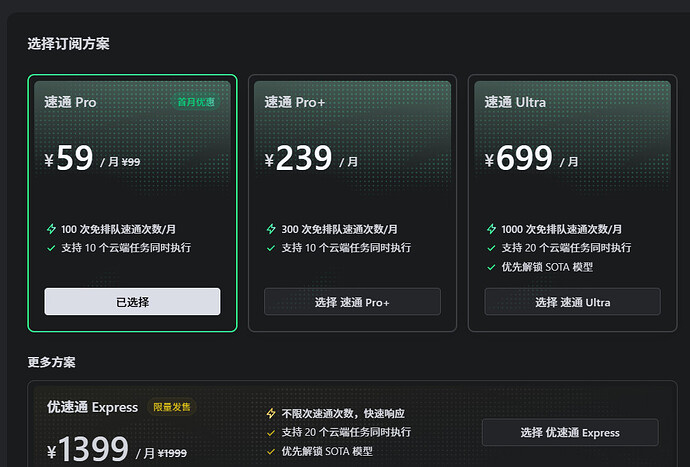Click checkmark next to 优先解锁 SOTA 模型 in Ultra
Image resolution: width=690 pixels, height=467 pixels.
click(492, 267)
